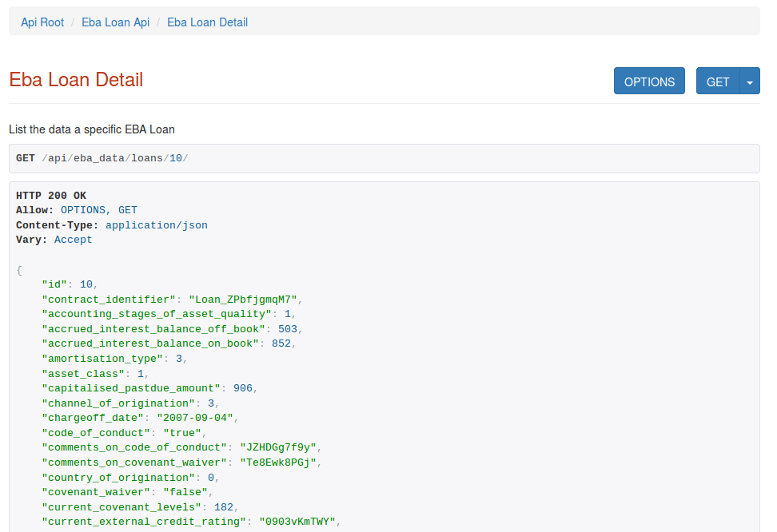Click the capitalised_pastdue_amount value 906

pos(243,388)
